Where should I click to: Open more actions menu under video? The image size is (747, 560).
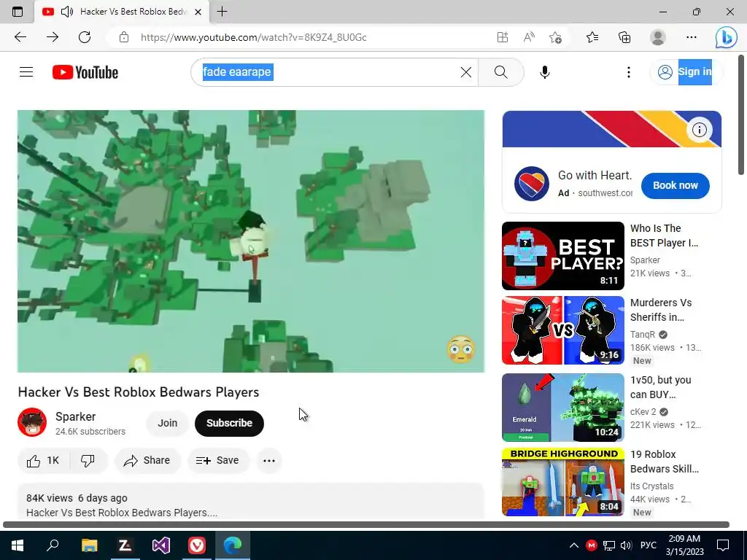pyautogui.click(x=269, y=461)
